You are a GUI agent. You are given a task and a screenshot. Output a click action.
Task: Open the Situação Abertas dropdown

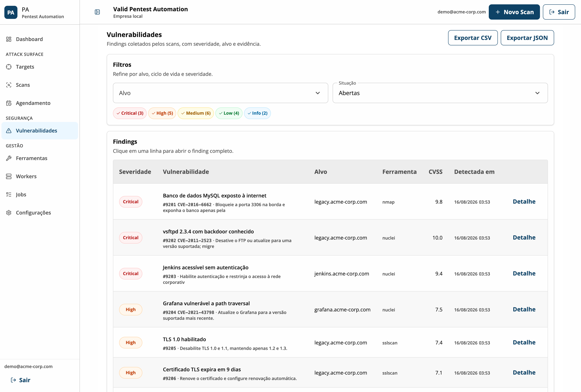[440, 93]
